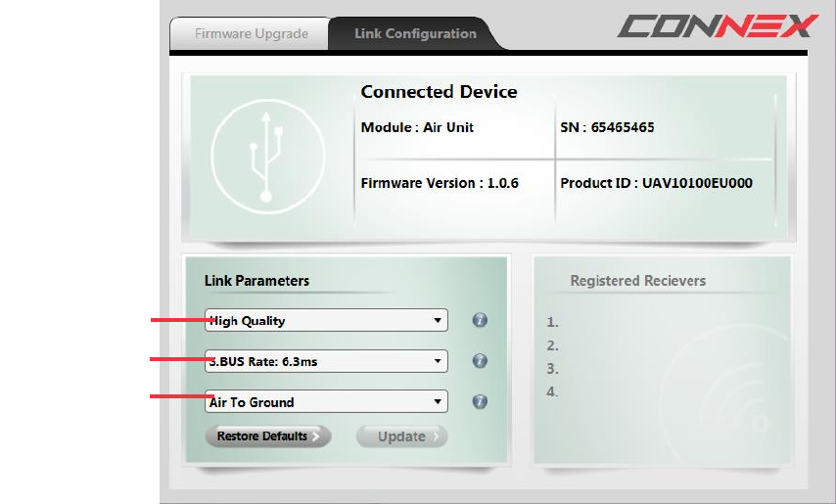Click the info icon beside S.BUS Rate
Screen dimensions: 836x504
(x=480, y=361)
